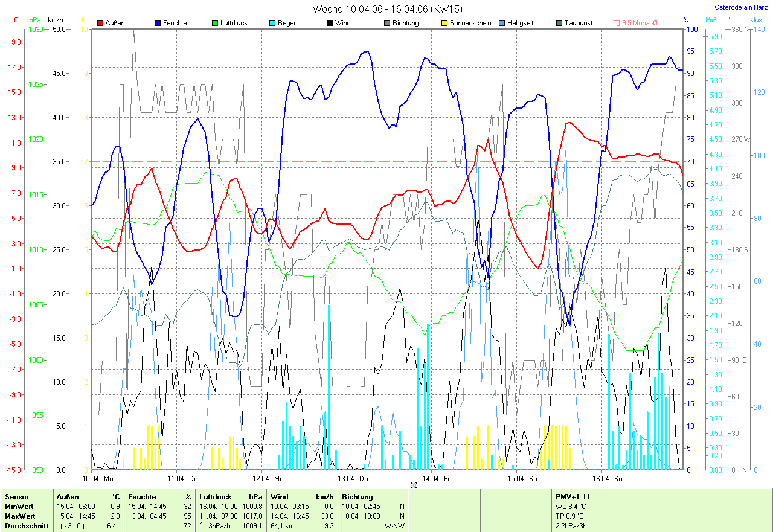Click the gray Richtung legend square

[x=387, y=23]
